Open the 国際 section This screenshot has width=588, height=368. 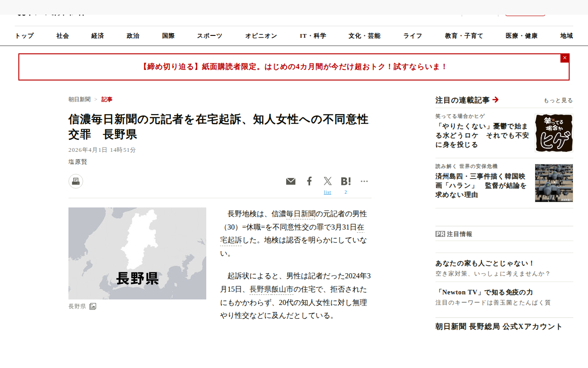point(168,36)
